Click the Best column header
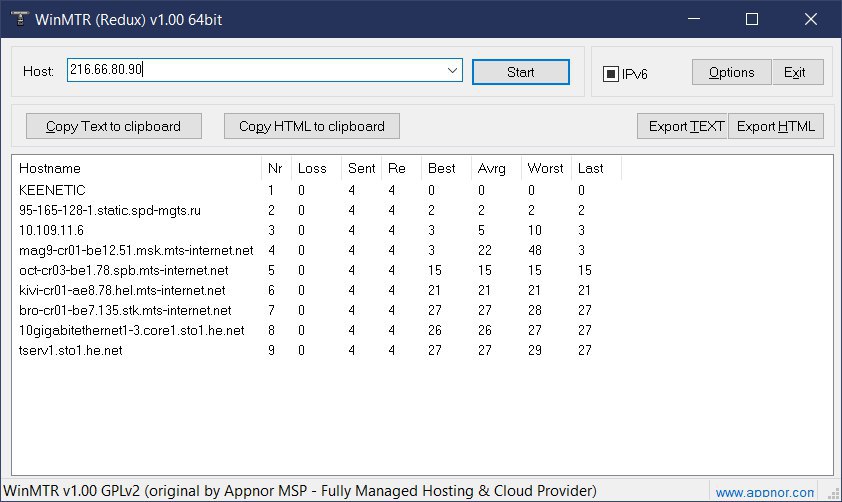 coord(446,168)
